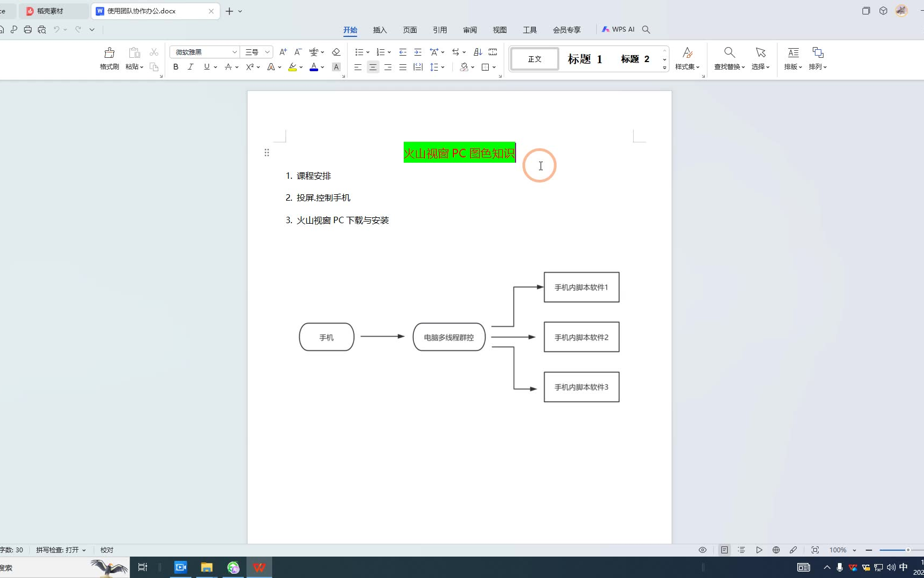Click the fit-page zoom icon in the status bar

(x=815, y=550)
